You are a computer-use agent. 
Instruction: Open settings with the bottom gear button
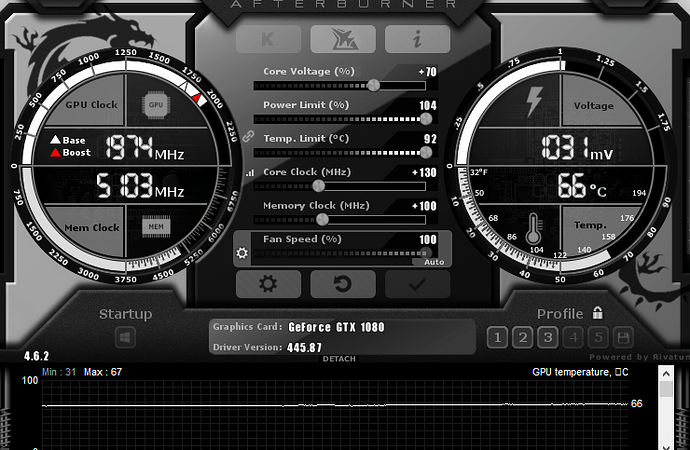(268, 284)
